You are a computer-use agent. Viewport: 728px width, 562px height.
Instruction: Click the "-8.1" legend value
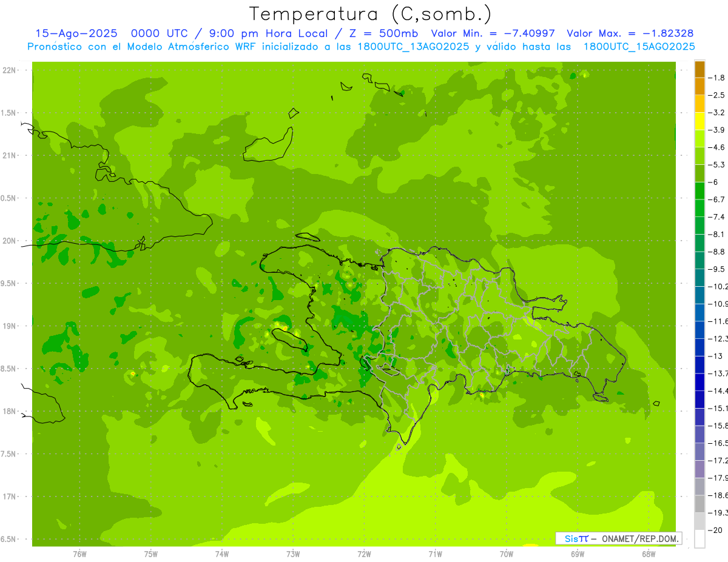tap(716, 234)
